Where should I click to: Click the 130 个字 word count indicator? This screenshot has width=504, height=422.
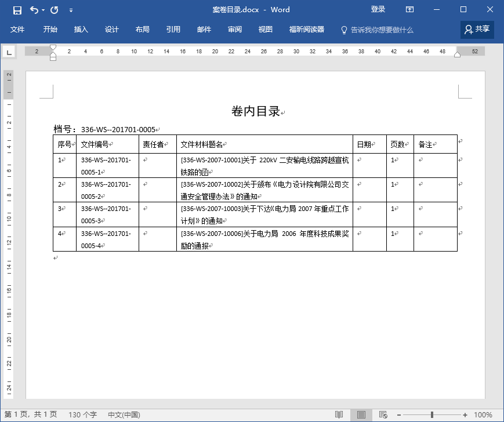click(82, 414)
